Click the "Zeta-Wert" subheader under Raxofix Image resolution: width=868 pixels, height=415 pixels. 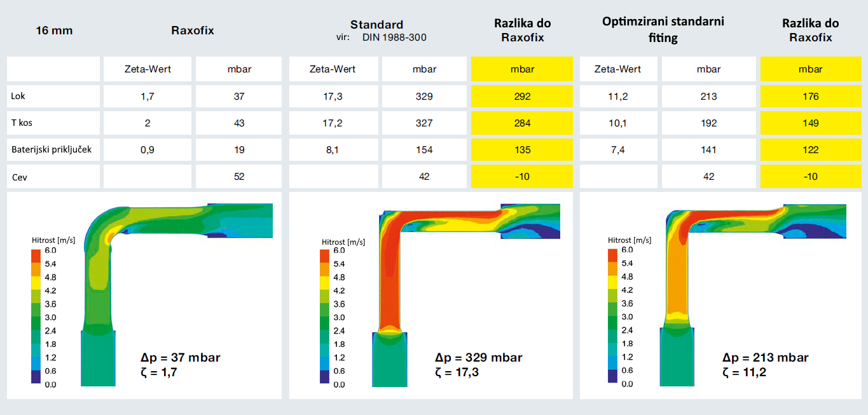[x=148, y=69]
